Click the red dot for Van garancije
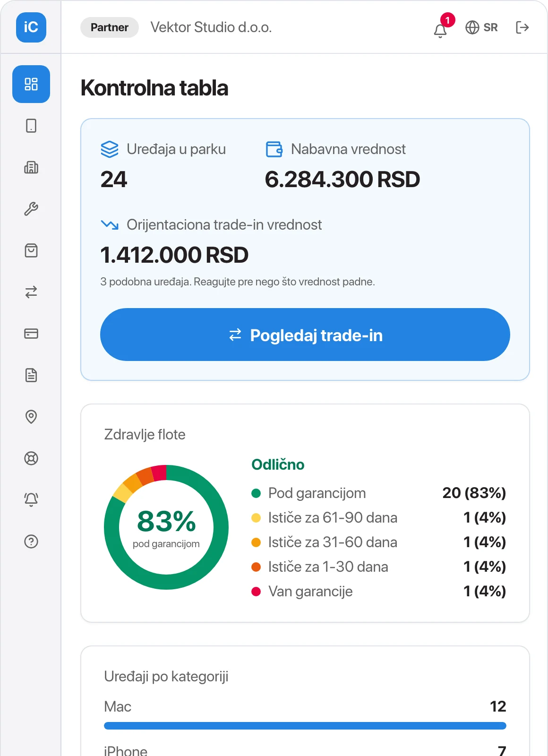548x756 pixels. click(256, 592)
